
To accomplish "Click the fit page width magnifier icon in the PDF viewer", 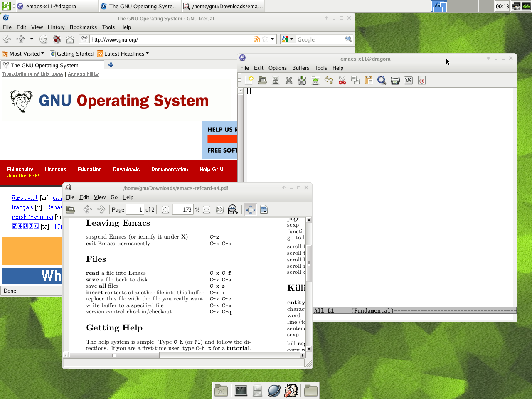I will pyautogui.click(x=233, y=209).
